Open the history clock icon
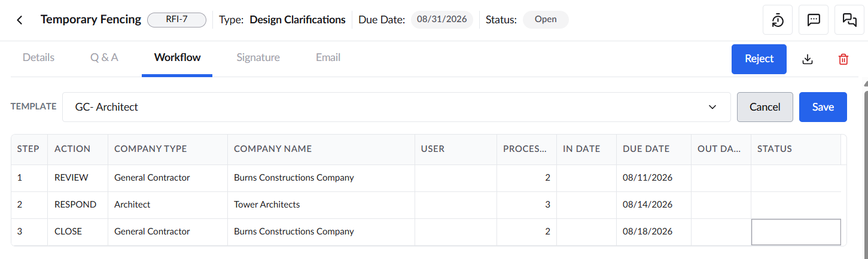Viewport: 868px width, 259px height. tap(778, 20)
